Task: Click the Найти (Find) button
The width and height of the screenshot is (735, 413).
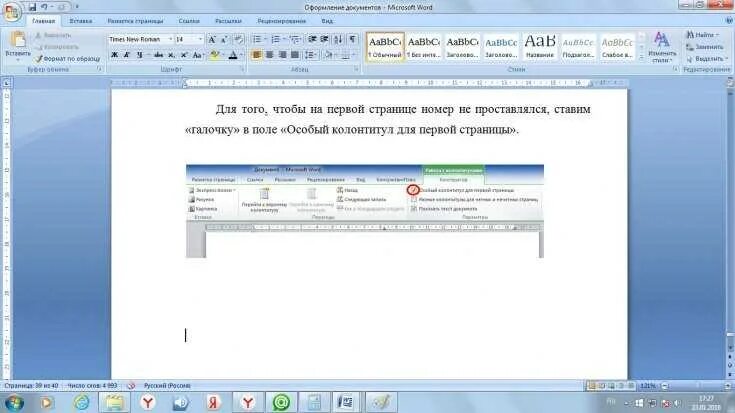Action: (x=702, y=35)
